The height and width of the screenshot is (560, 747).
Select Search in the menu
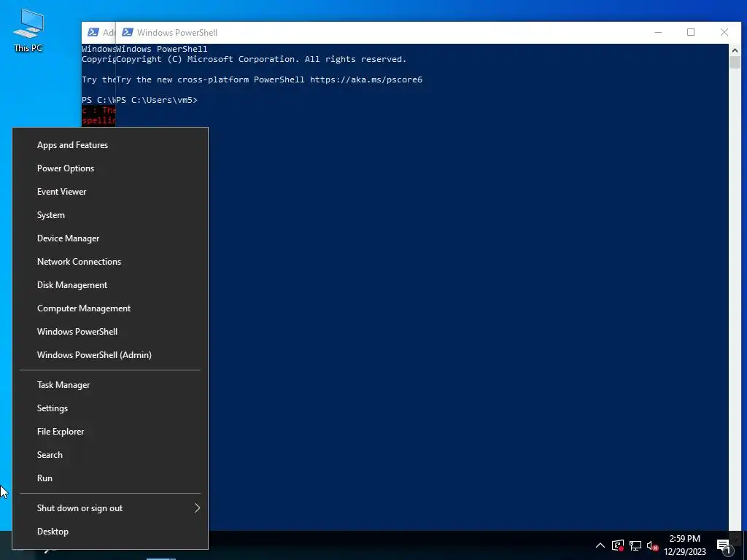[110, 455]
